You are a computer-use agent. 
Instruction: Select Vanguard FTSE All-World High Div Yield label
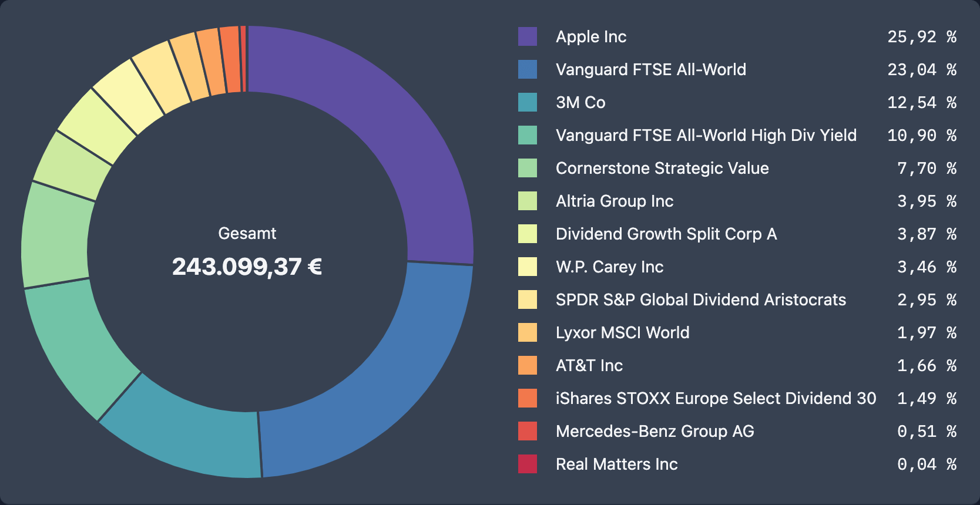(706, 135)
